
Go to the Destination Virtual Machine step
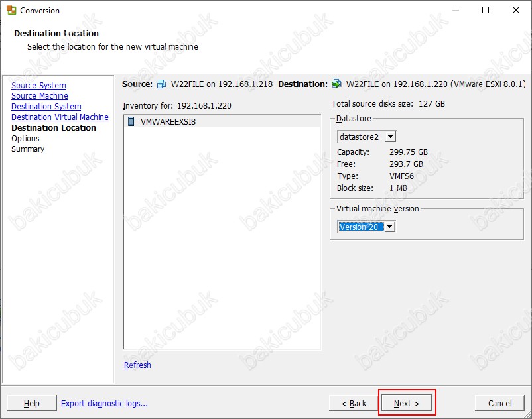coord(60,117)
